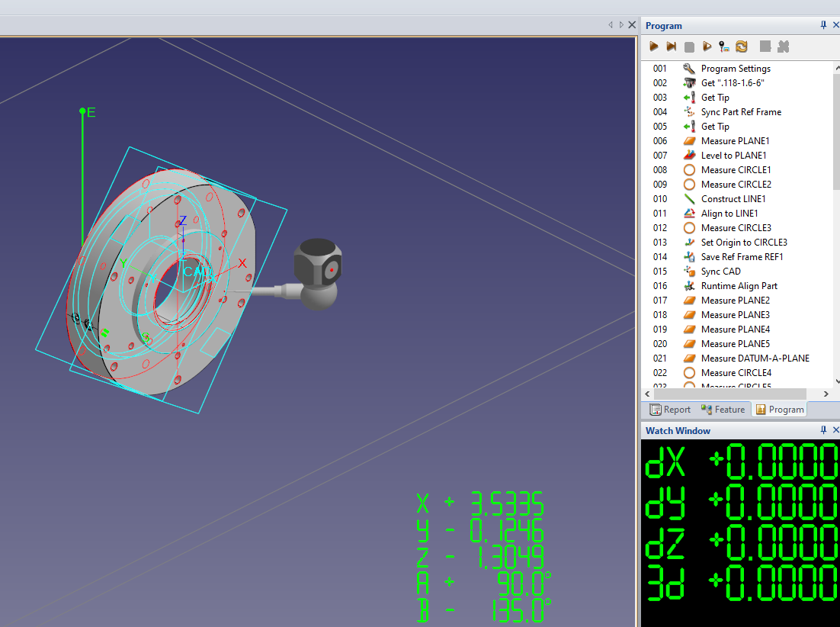Select step text 'Measure PLANE4'

point(735,329)
